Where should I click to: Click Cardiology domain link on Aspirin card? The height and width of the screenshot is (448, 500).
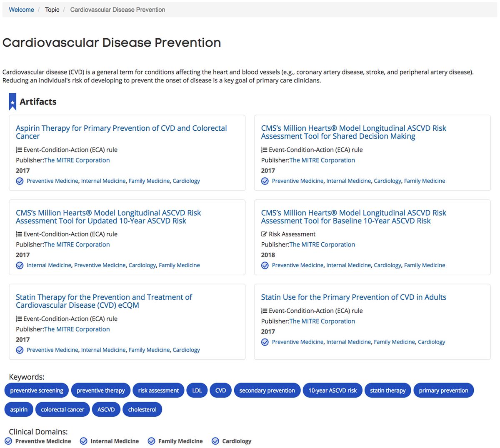point(186,181)
